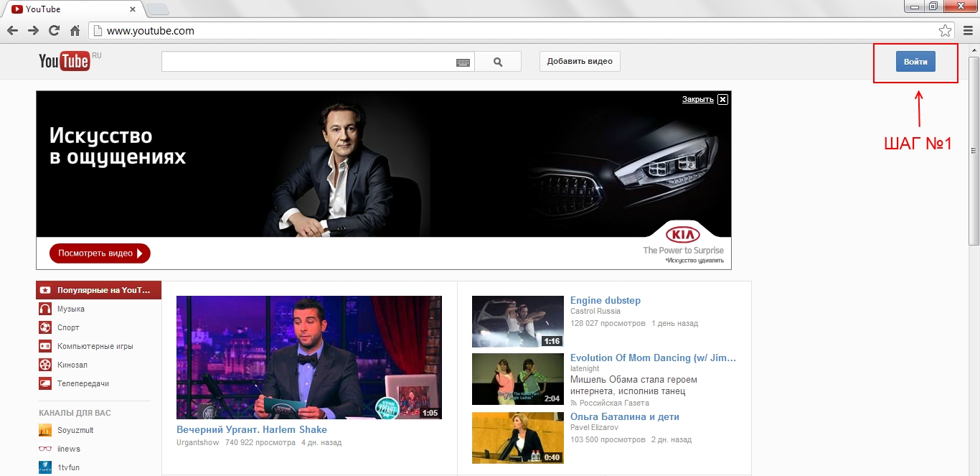Click the magnifier search button
The image size is (980, 476).
click(498, 62)
